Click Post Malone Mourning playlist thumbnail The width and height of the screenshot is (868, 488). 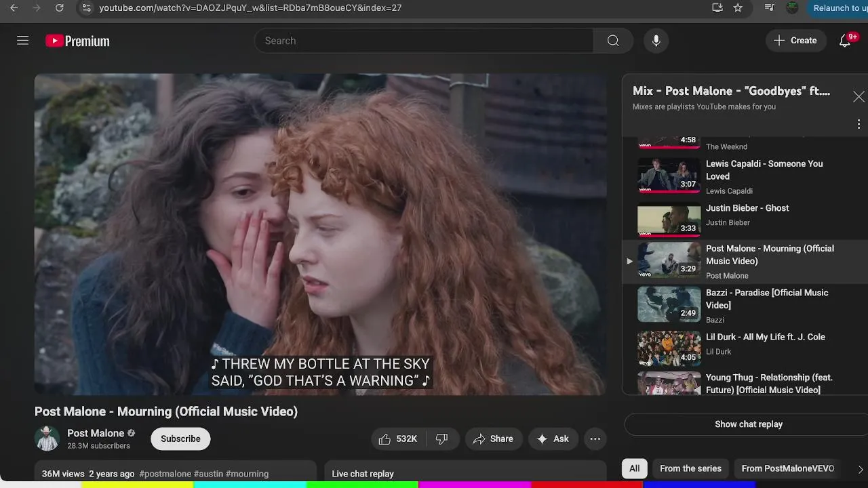(x=669, y=260)
